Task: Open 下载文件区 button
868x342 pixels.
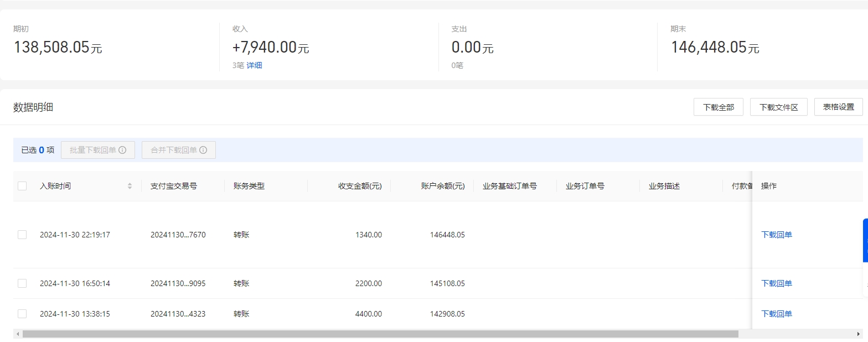Action: click(x=779, y=107)
